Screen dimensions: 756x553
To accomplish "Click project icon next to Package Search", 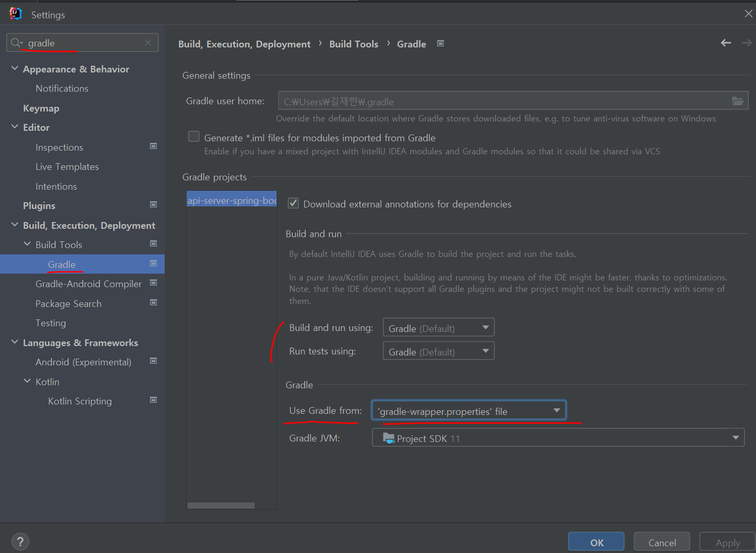I will 153,303.
